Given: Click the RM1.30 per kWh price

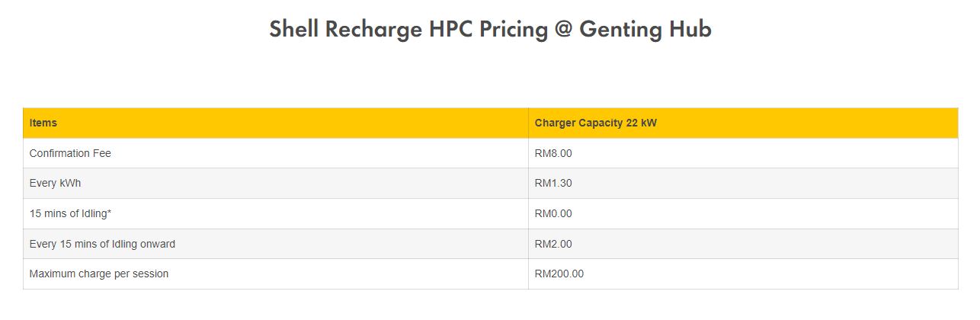Looking at the screenshot, I should click(x=553, y=184).
